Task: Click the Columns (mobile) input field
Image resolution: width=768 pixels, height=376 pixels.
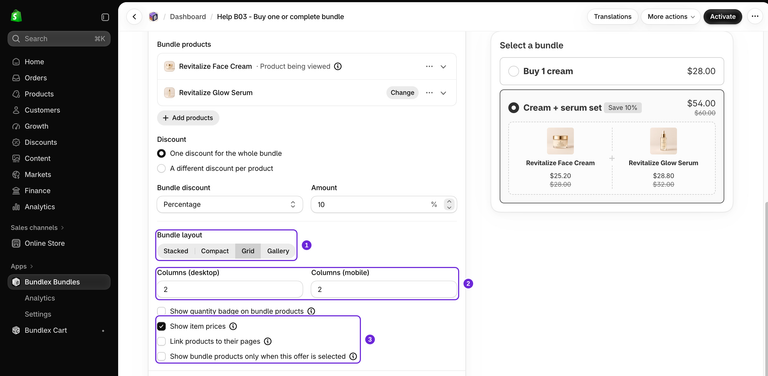Action: (384, 290)
